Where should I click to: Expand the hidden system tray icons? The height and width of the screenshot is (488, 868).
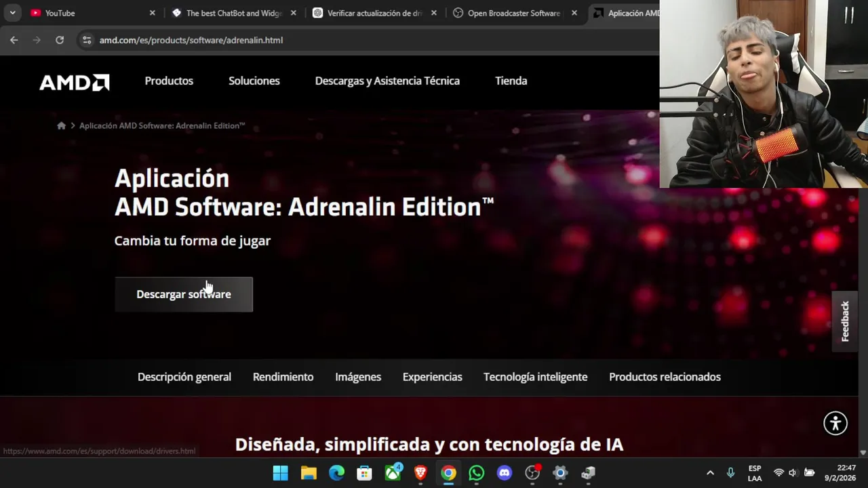(710, 472)
